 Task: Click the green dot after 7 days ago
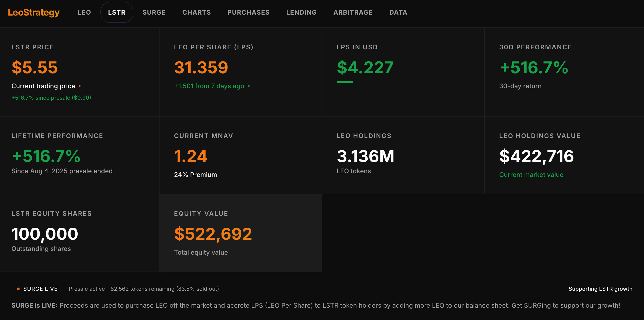(x=249, y=86)
